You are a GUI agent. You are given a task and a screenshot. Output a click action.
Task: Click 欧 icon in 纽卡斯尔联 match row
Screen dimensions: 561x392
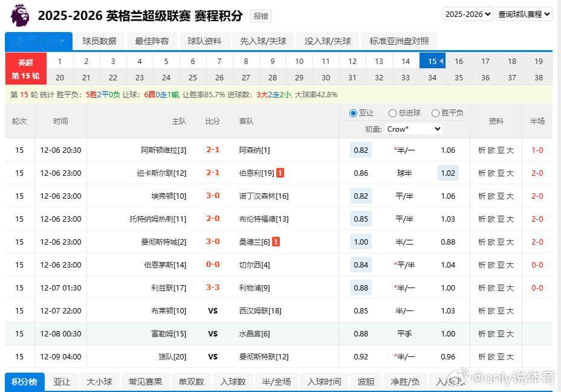(x=491, y=173)
